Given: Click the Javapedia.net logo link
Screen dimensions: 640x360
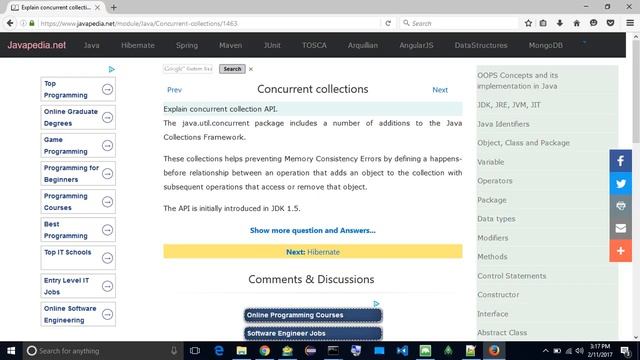Looking at the screenshot, I should [x=36, y=45].
